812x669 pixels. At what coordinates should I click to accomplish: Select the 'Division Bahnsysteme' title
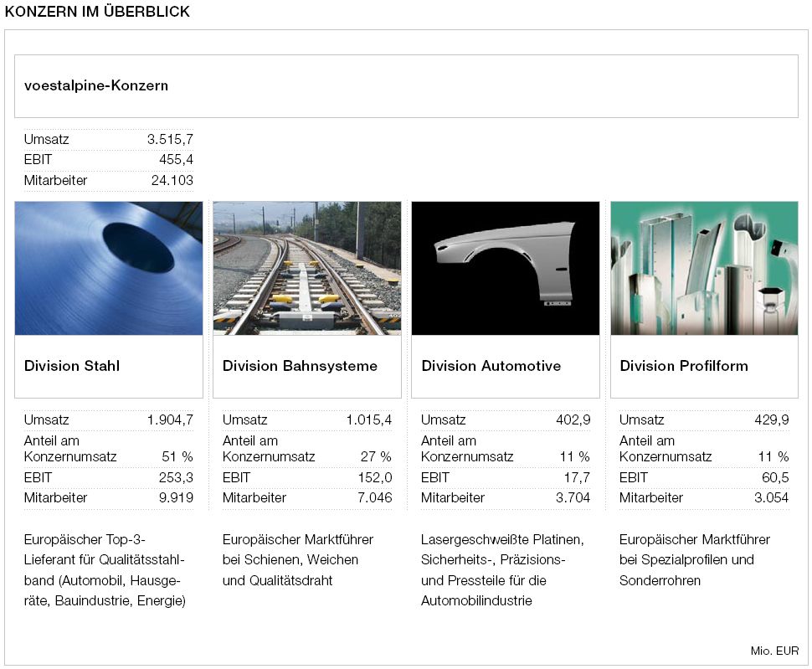coord(300,366)
